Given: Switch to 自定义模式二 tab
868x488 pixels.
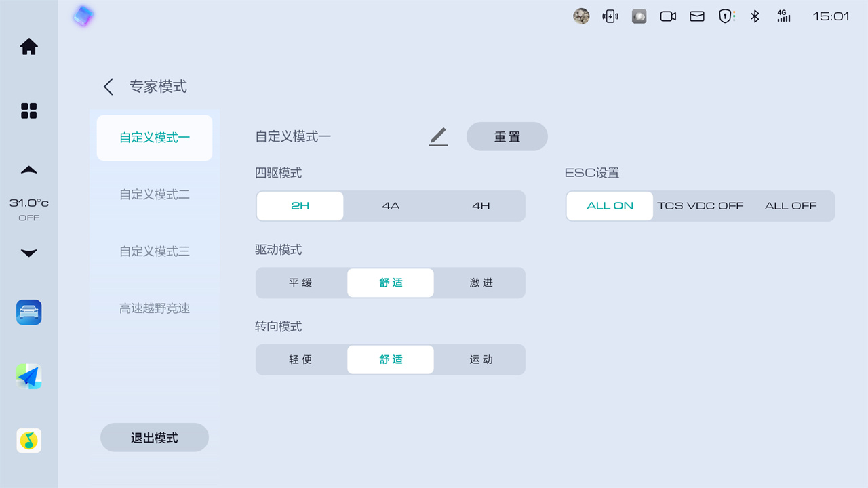Looking at the screenshot, I should (x=155, y=195).
